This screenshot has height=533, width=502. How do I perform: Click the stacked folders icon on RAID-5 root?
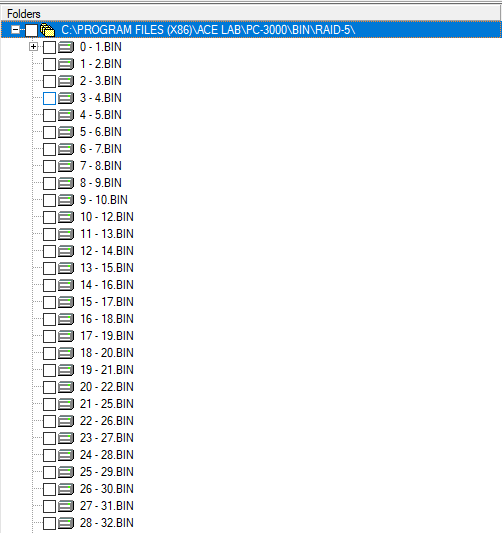(48, 30)
